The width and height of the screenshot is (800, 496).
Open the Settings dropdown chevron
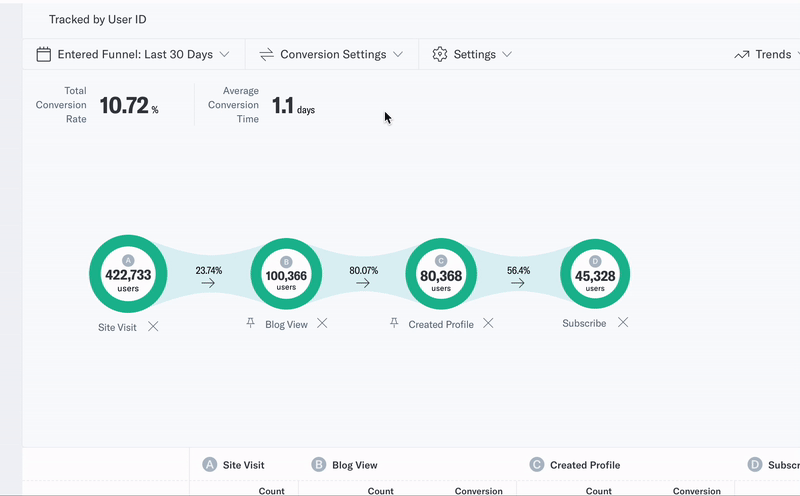pyautogui.click(x=507, y=54)
